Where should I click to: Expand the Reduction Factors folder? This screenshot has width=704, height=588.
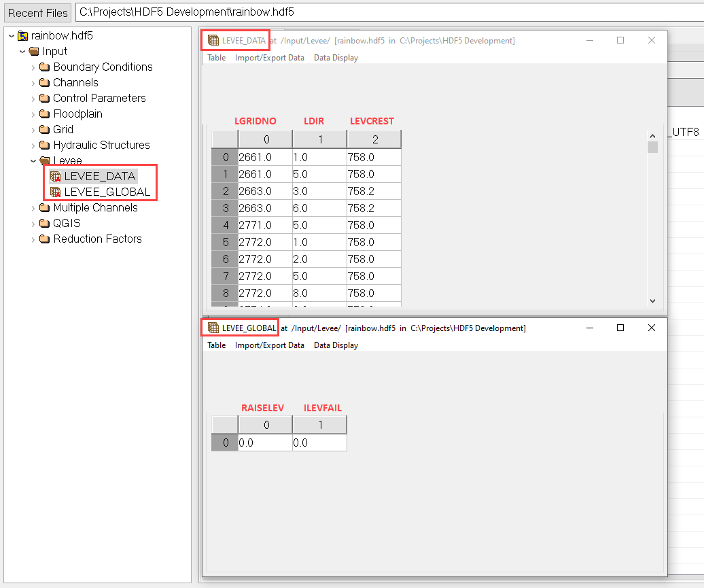coord(33,239)
